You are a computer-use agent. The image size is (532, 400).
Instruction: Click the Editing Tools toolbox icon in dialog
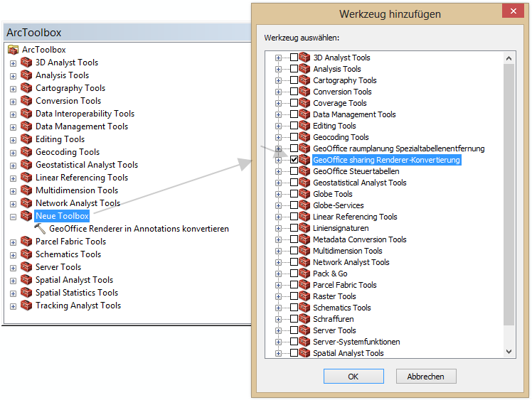tap(304, 126)
